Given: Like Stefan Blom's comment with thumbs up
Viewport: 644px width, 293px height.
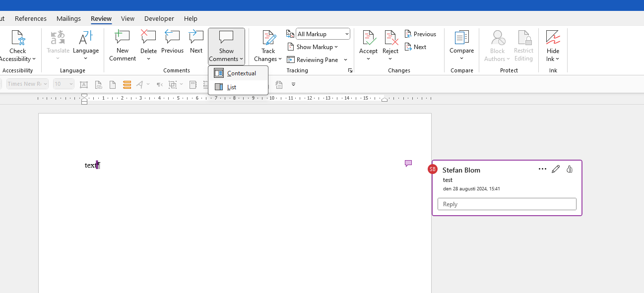Looking at the screenshot, I should pos(569,169).
